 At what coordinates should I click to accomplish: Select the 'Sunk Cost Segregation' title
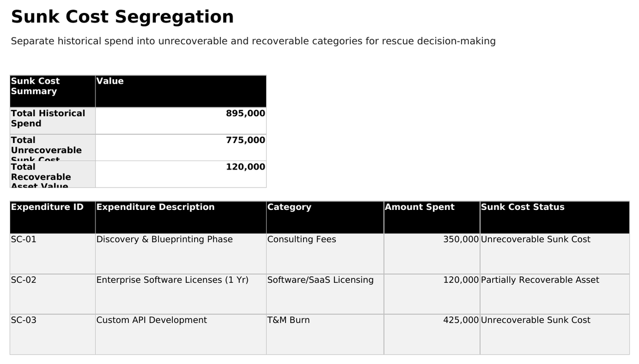pos(122,17)
